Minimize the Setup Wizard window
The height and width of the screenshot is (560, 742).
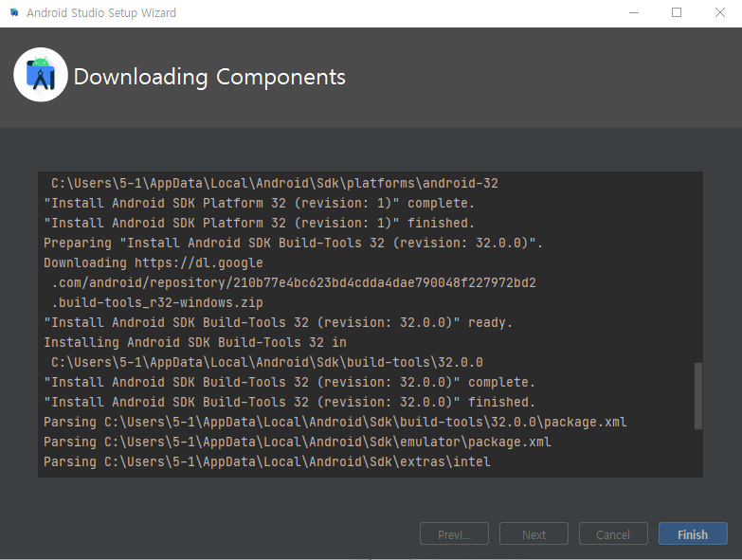(x=634, y=12)
